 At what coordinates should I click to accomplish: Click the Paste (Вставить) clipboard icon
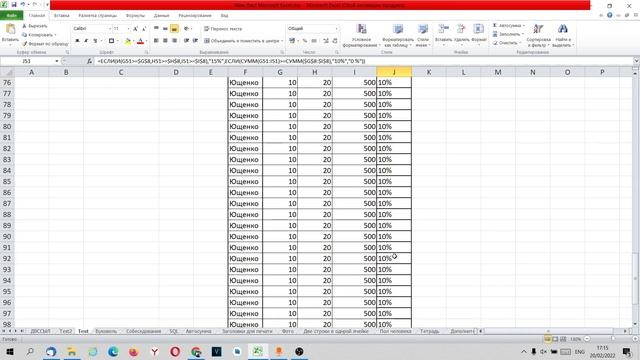tap(10, 29)
